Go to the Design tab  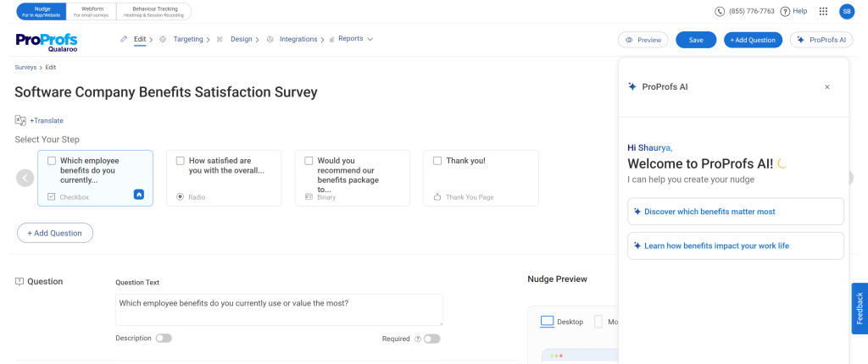tap(242, 39)
